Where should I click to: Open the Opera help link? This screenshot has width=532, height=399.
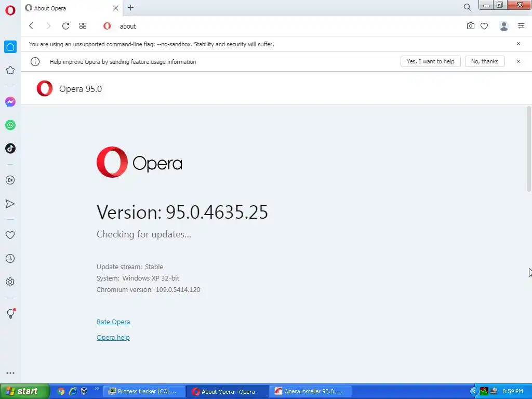coord(113,337)
